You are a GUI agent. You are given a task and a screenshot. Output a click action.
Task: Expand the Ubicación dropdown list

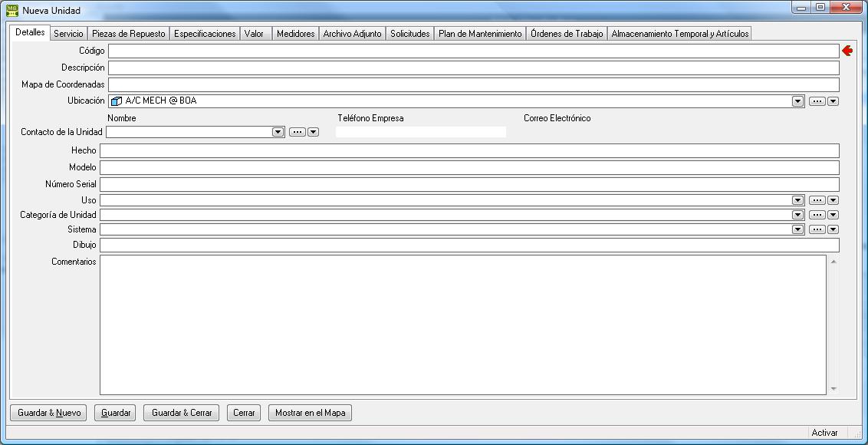pyautogui.click(x=797, y=101)
